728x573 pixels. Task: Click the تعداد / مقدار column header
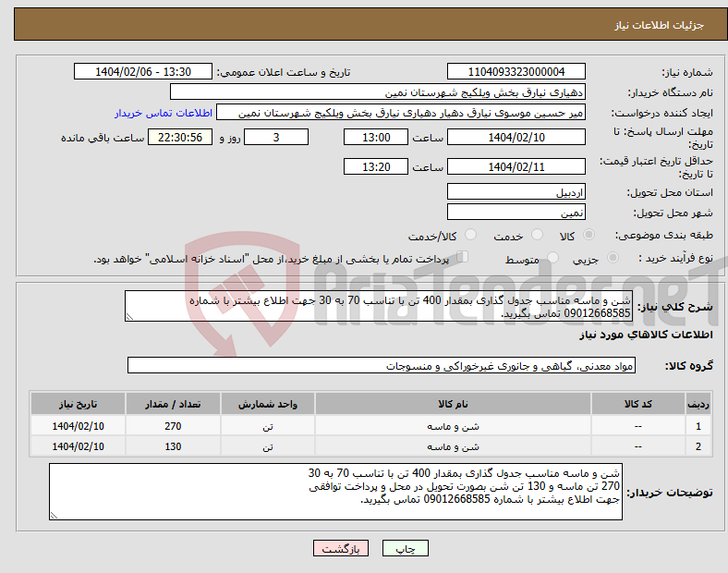(x=173, y=404)
